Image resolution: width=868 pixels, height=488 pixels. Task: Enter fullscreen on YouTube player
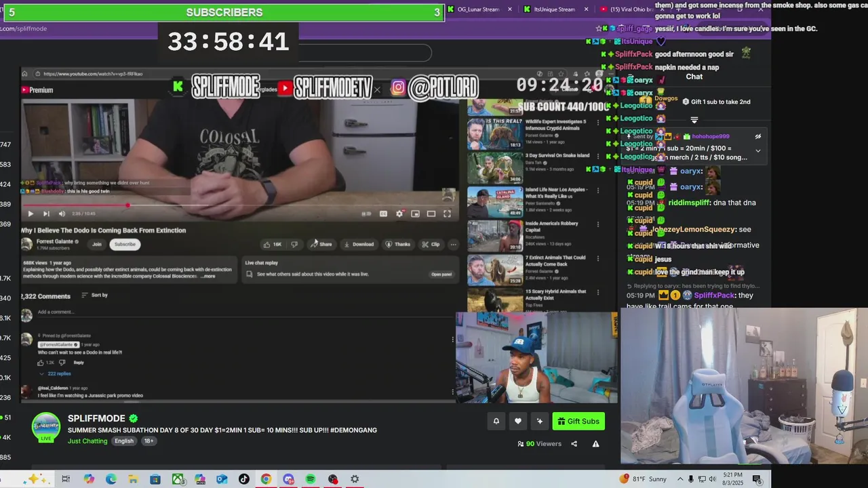tap(447, 213)
